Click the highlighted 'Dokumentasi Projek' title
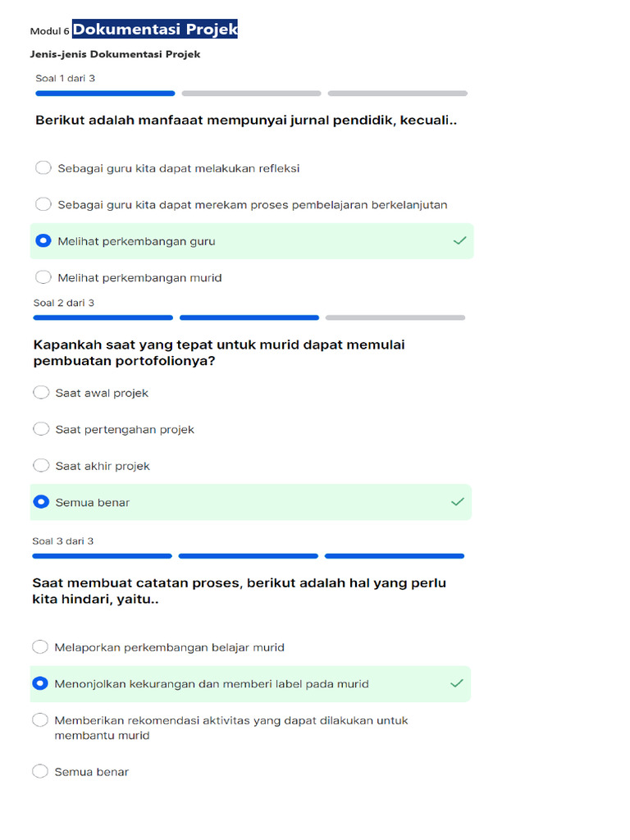 pos(155,30)
